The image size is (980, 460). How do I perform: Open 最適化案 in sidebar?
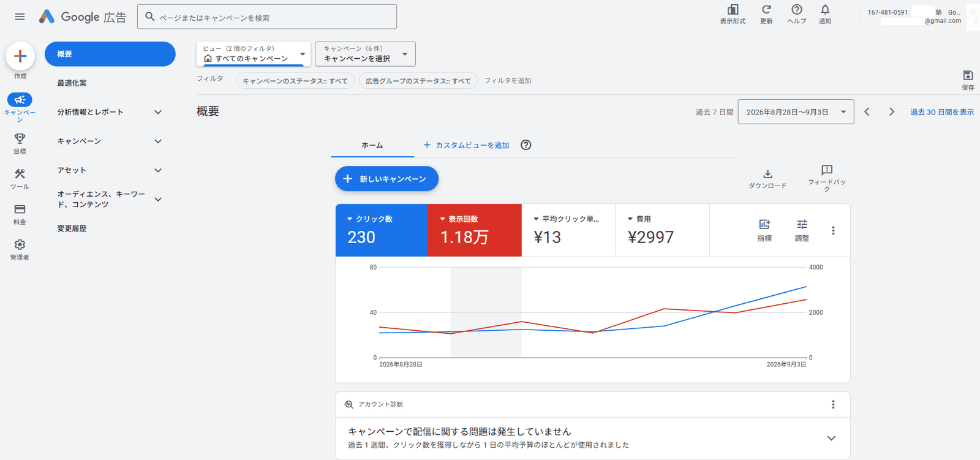click(x=72, y=83)
